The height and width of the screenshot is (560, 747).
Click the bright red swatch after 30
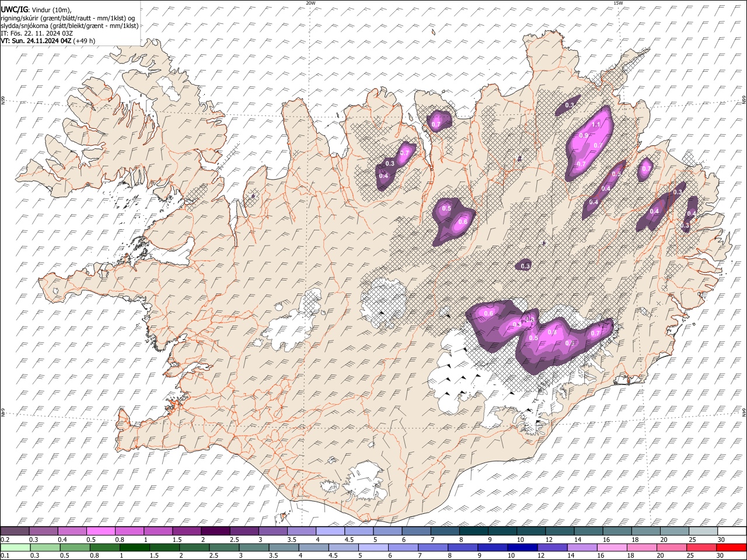click(732, 547)
